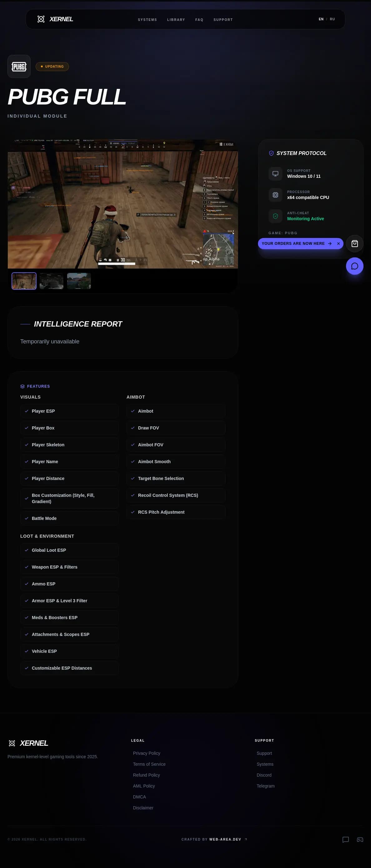
Task: Select the Aimbot Smooth feature row
Action: 176,462
